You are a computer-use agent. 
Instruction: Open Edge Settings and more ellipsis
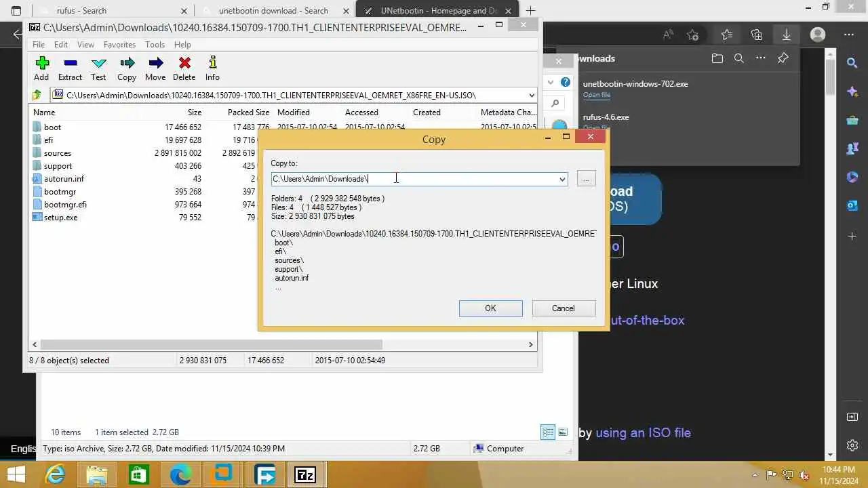point(848,35)
